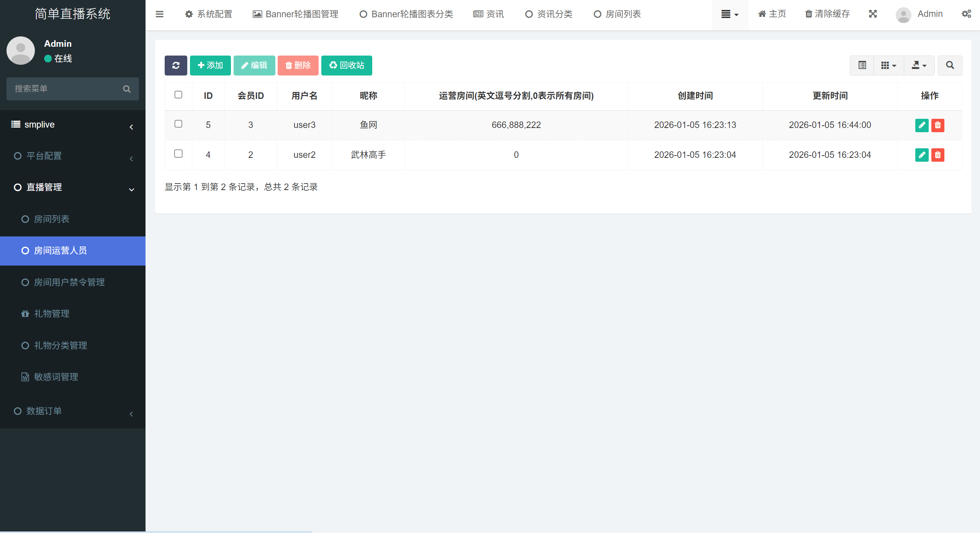Delete the user2 row with the trash icon

point(937,155)
